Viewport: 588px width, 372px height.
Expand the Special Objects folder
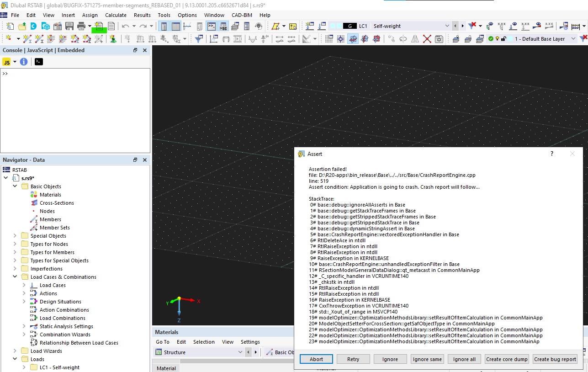15,236
